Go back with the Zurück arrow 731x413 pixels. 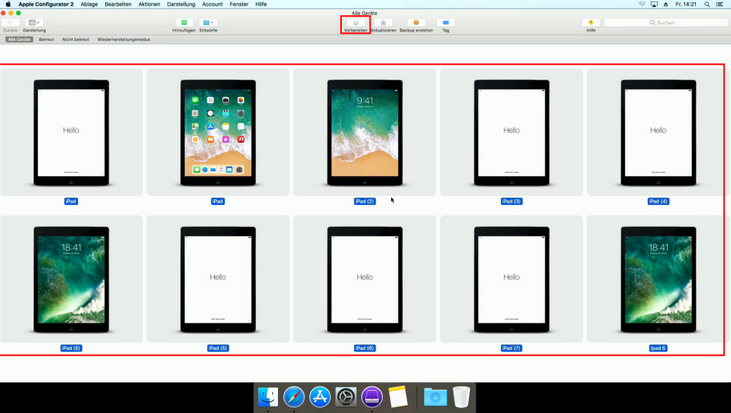coord(10,22)
